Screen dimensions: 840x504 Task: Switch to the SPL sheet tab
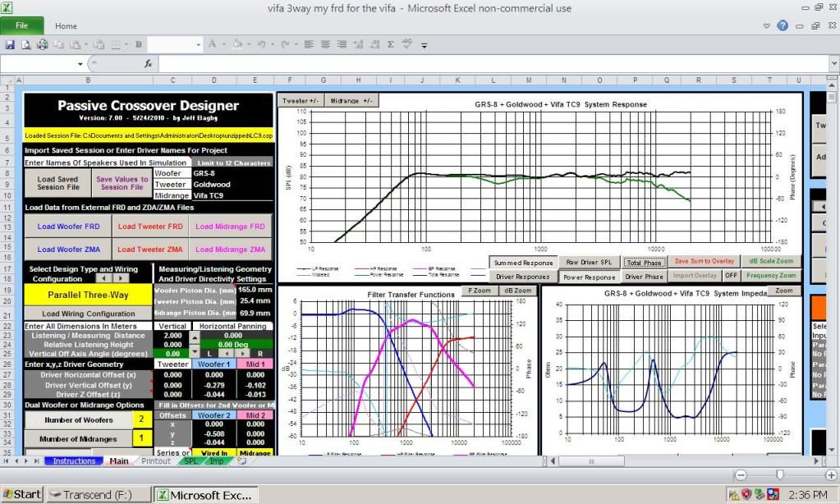pos(190,460)
